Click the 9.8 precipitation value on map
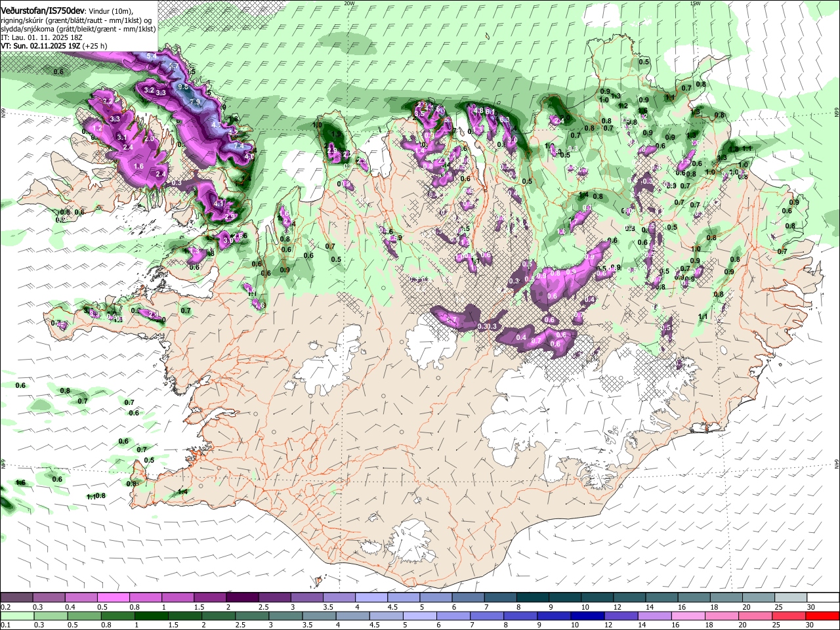The width and height of the screenshot is (840, 630). 183,87
